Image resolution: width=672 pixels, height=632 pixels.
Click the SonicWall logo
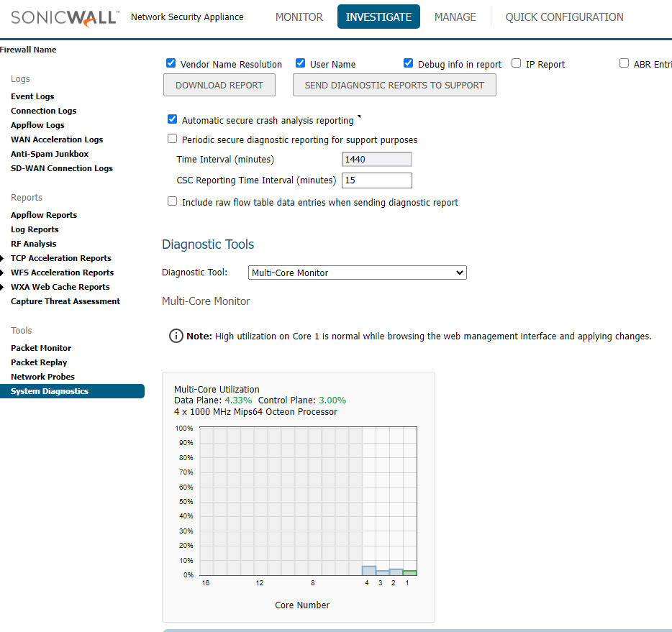click(65, 17)
